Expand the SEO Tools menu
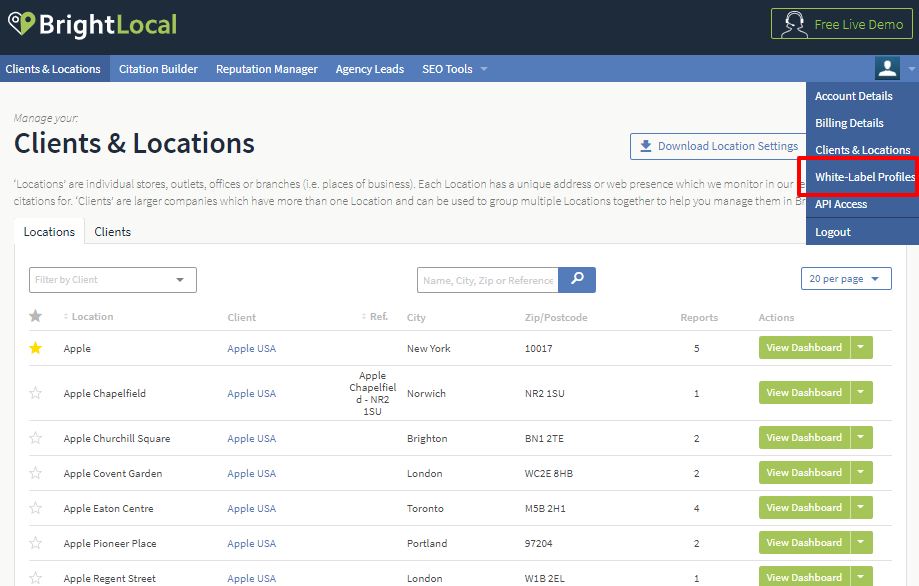Screen dimensions: 919x586 [454, 69]
